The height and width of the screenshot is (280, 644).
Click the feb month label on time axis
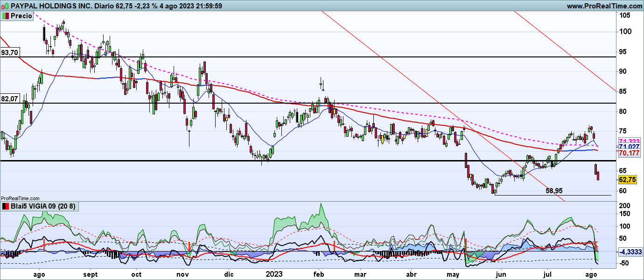point(319,274)
